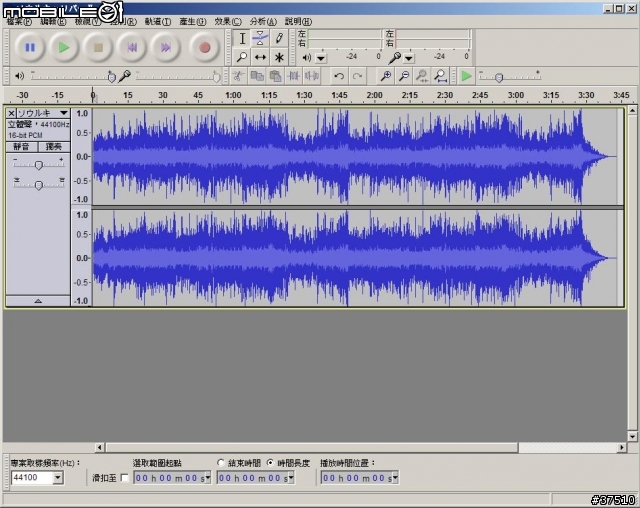Image resolution: width=640 pixels, height=508 pixels.
Task: Open the selection length format dropdown arrow
Action: (x=291, y=478)
